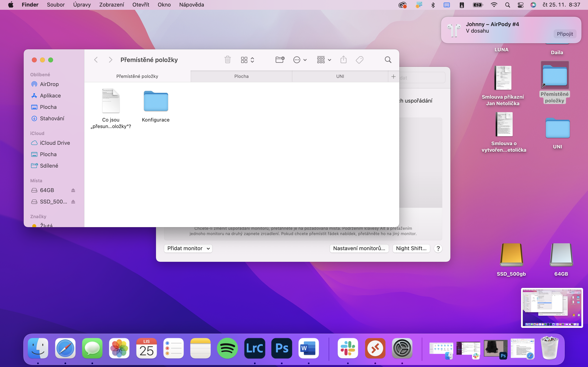Eject the 64GB drive in sidebar
The height and width of the screenshot is (367, 588).
(73, 190)
